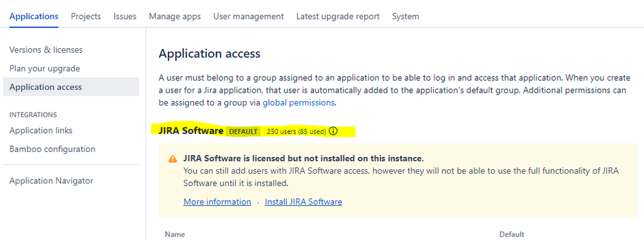
Task: Click the Default column header
Action: click(x=512, y=234)
